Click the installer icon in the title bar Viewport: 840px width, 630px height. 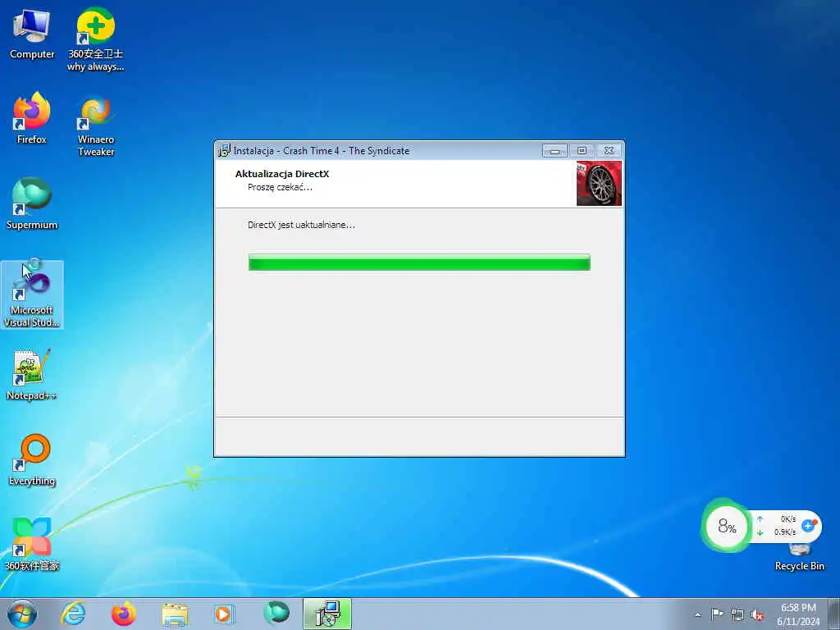coord(224,151)
